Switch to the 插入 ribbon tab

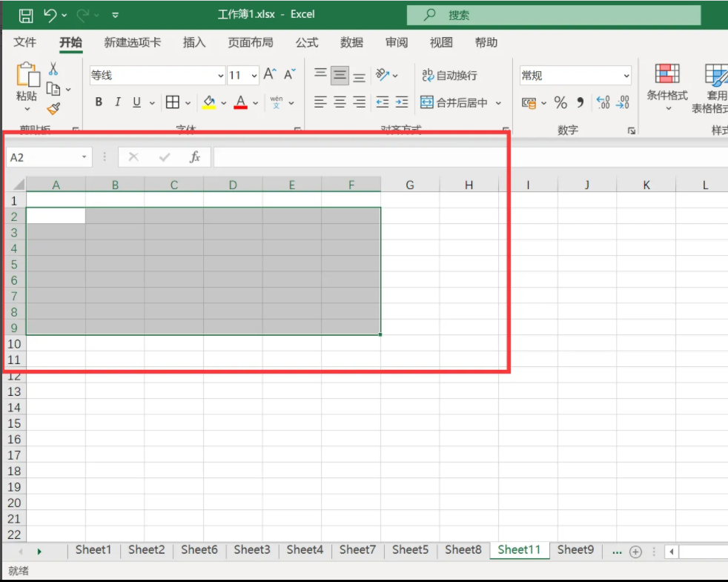pos(194,42)
